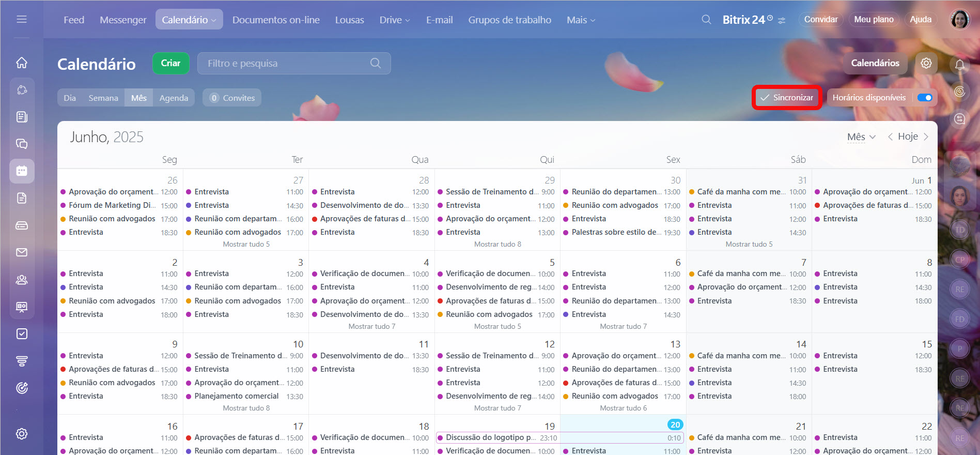Open the people/contacts icon in sidebar
This screenshot has width=980, height=455.
click(22, 280)
